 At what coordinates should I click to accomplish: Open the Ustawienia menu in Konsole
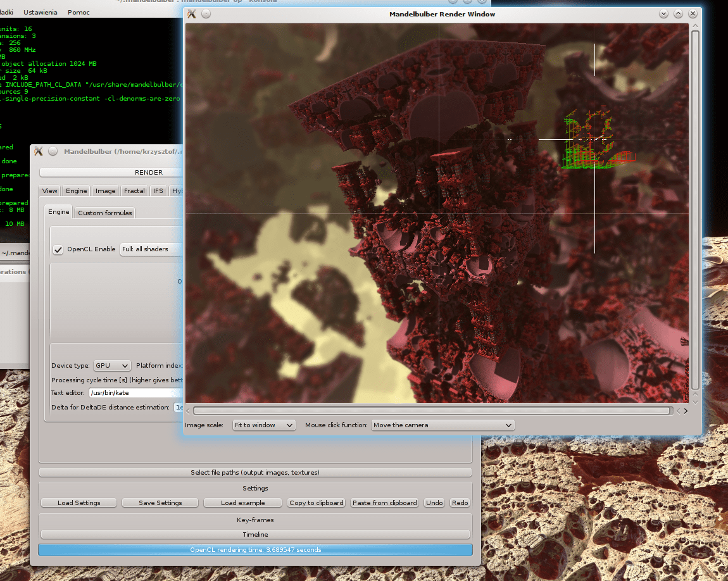tap(40, 11)
